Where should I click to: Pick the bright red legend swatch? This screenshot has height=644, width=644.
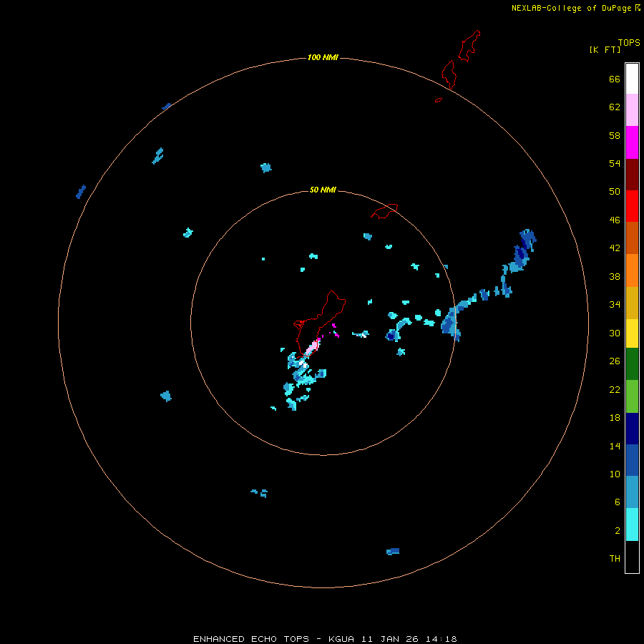tap(632, 206)
